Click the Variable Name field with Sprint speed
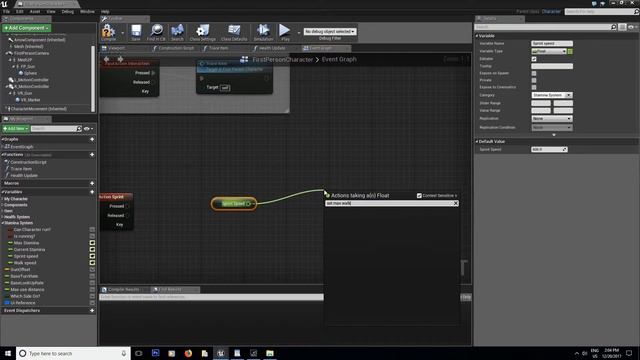Screen dimensions: 640x360 click(552, 43)
